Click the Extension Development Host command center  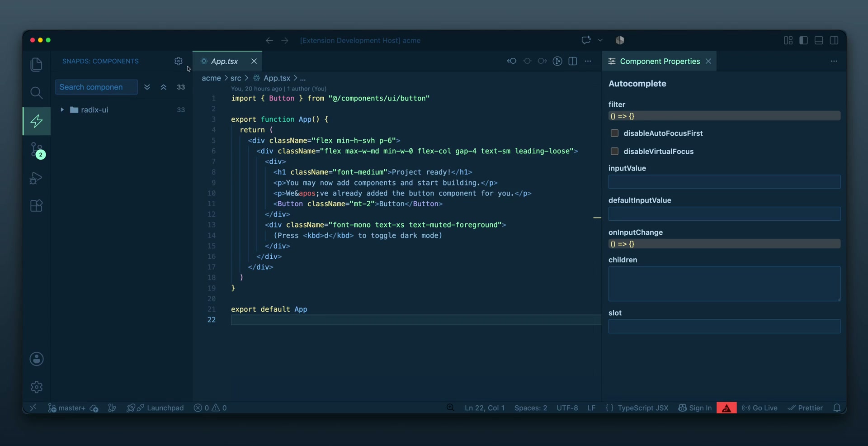tap(360, 40)
